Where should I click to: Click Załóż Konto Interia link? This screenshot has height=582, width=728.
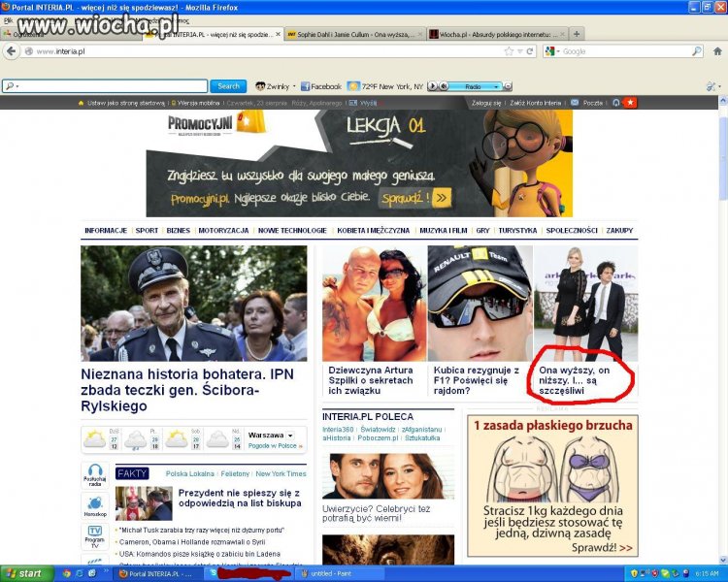click(x=535, y=103)
